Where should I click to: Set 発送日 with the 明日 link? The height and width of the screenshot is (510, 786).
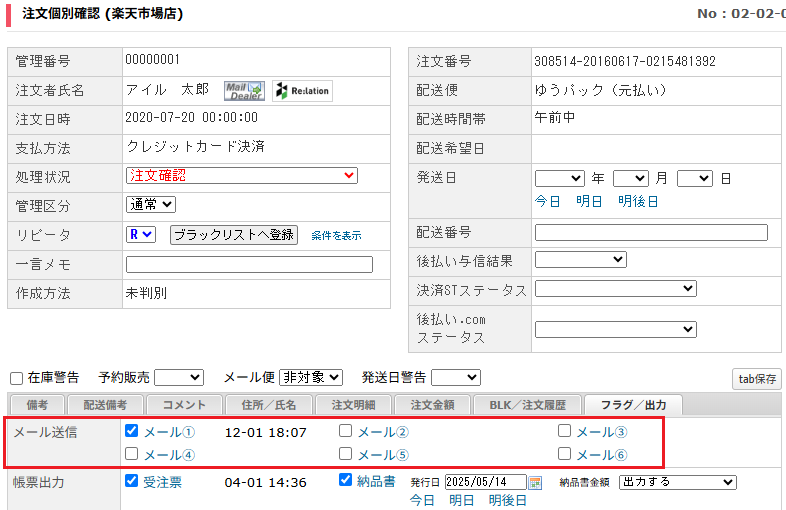click(588, 202)
